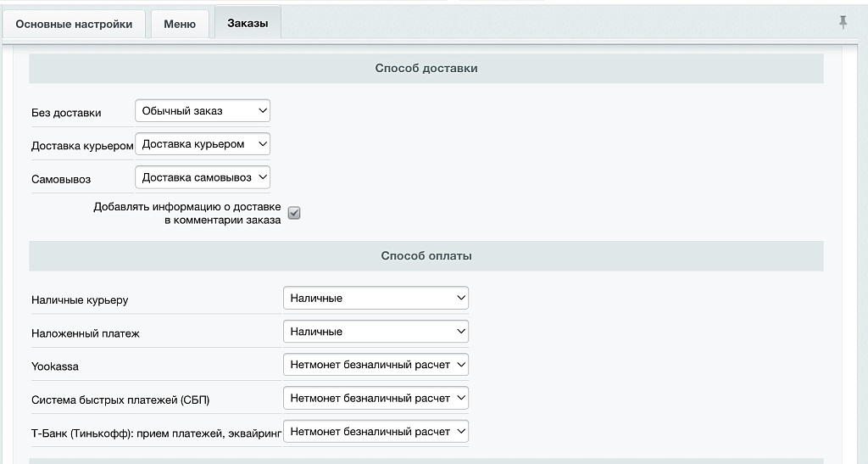The height and width of the screenshot is (464, 868).
Task: Toggle the delivery info in order comments checkbox
Action: click(294, 213)
